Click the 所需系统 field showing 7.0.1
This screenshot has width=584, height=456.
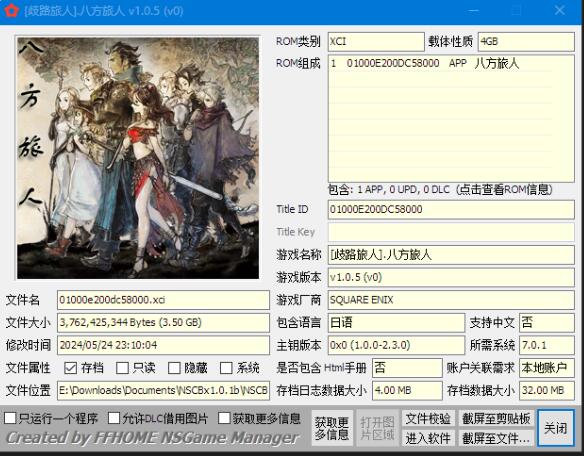point(547,345)
